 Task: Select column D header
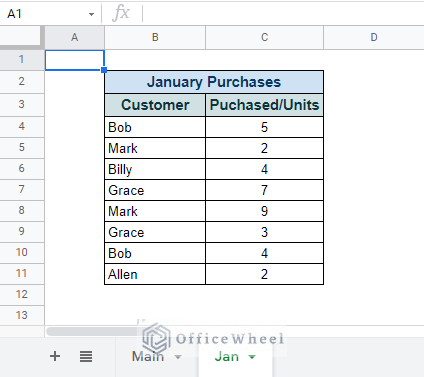374,37
